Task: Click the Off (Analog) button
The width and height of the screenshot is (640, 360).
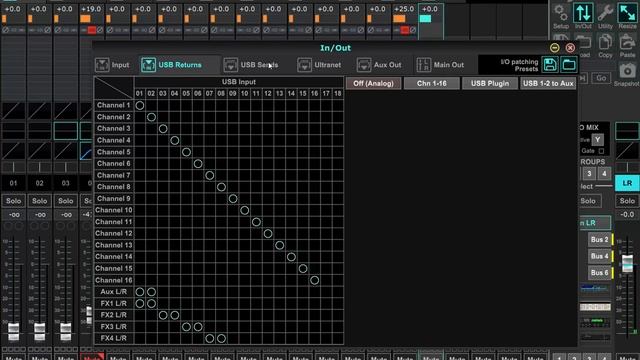Action: click(373, 83)
